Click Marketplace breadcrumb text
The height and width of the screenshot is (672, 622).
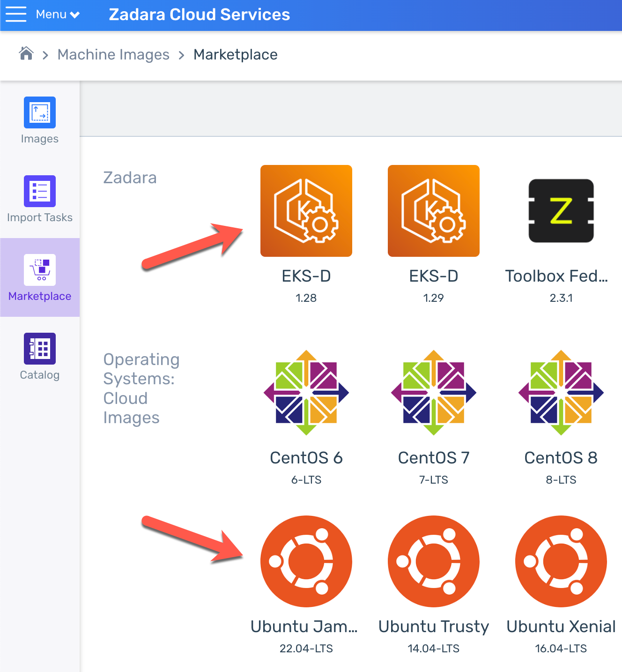[x=236, y=54]
